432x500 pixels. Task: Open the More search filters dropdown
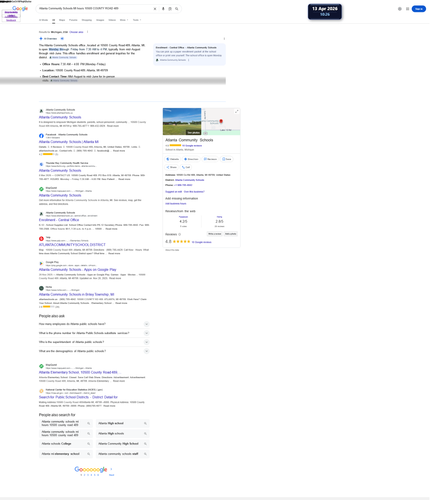coord(124,20)
